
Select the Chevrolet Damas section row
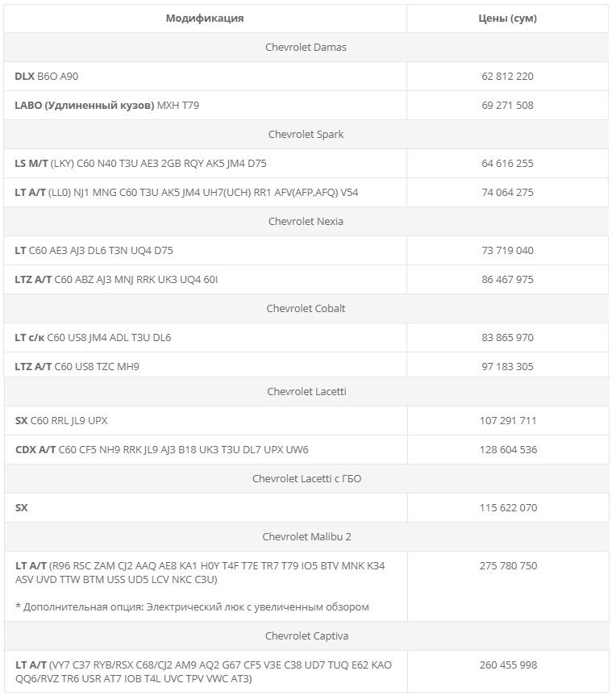click(306, 47)
